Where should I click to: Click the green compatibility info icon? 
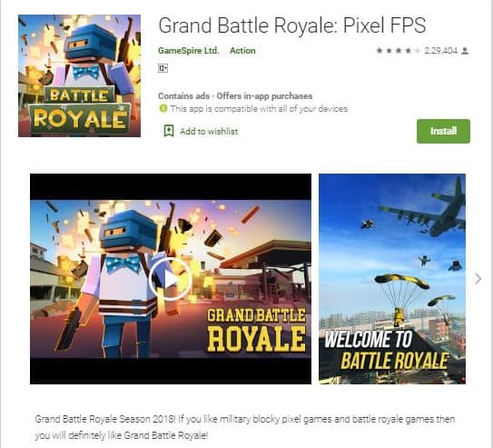point(163,108)
